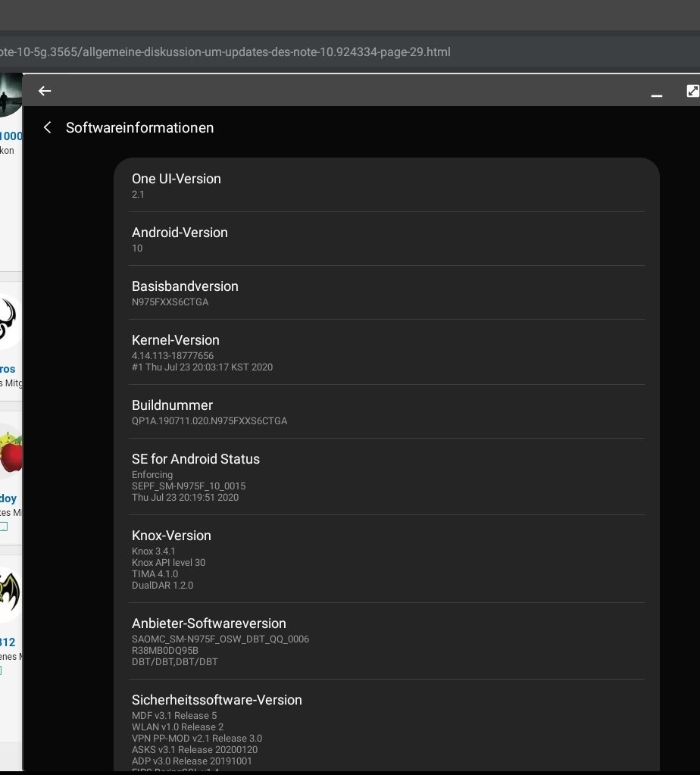Image resolution: width=700 pixels, height=775 pixels.
Task: Click SE Android timestamp Thu Jul 23 20:19:51
Action: [x=185, y=498]
